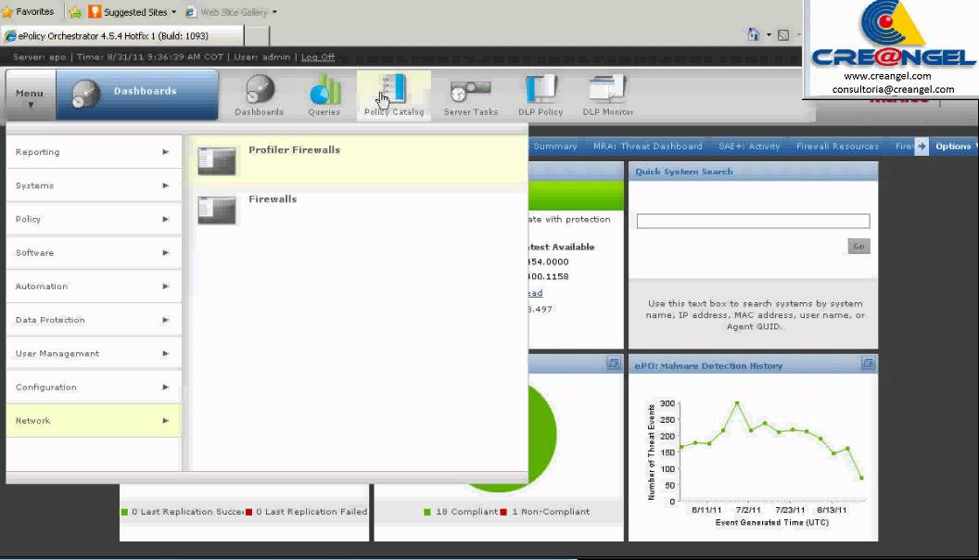Open the dashboard Options menu
This screenshot has width=979, height=560.
pyautogui.click(x=953, y=146)
